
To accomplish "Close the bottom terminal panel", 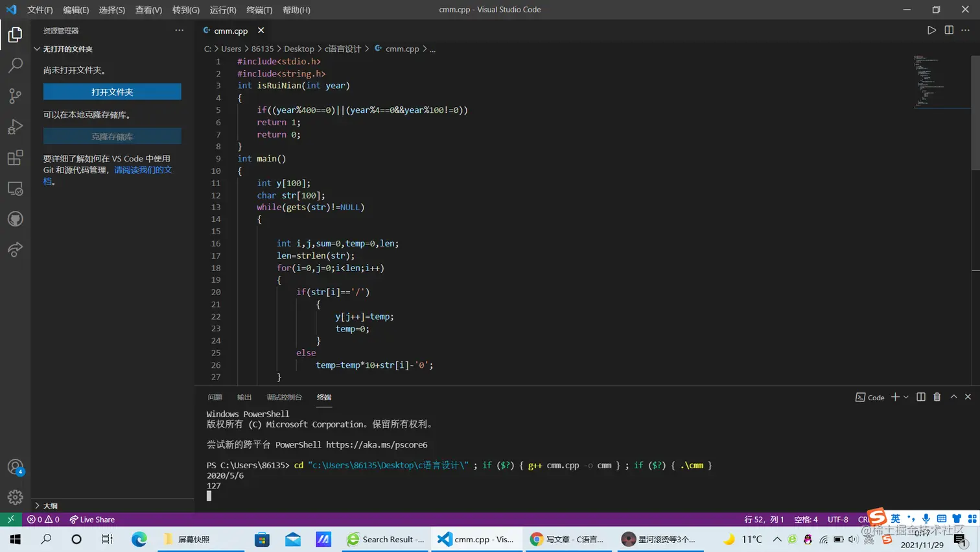I will 968,397.
